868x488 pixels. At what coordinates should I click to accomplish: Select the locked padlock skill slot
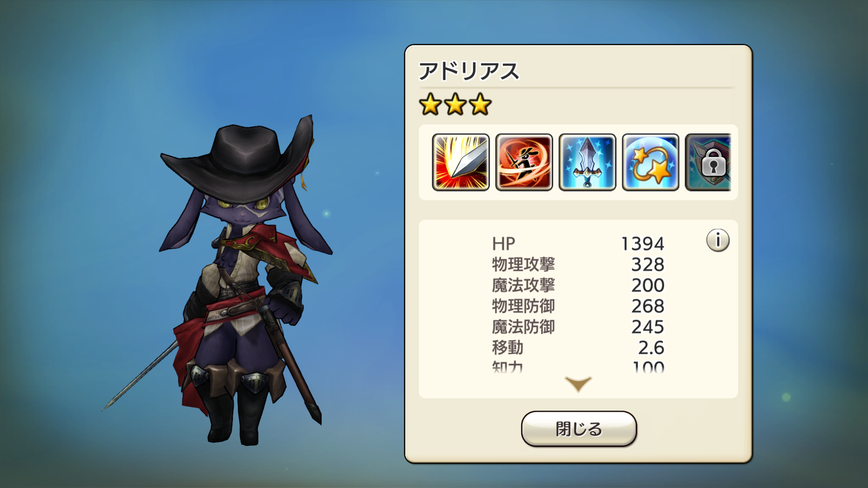click(x=708, y=162)
